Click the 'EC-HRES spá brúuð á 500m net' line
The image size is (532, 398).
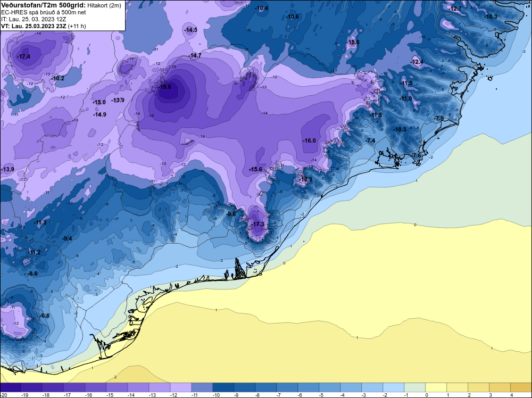click(x=44, y=13)
